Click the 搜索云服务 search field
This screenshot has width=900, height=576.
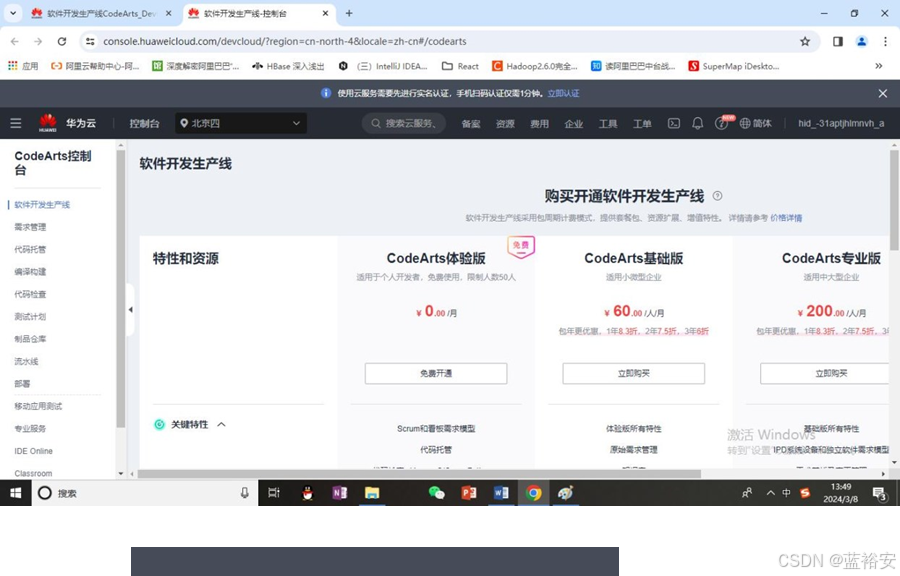coord(404,123)
